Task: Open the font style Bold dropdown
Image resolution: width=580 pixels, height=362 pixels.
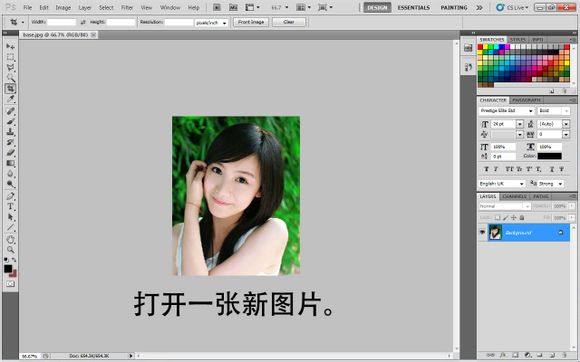Action: click(554, 111)
